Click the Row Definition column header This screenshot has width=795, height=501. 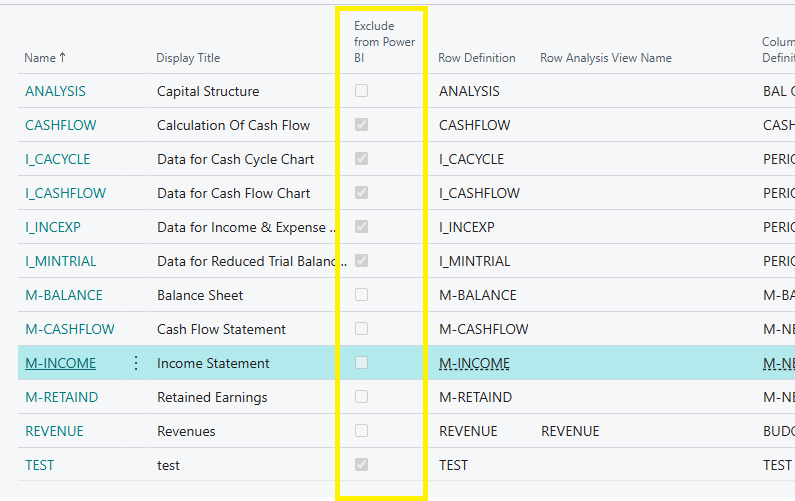point(477,58)
